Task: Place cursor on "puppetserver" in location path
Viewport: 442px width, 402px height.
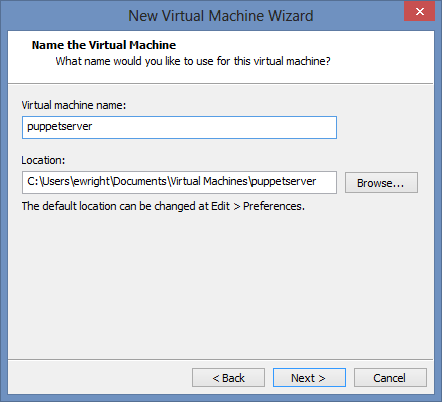Action: coord(284,182)
